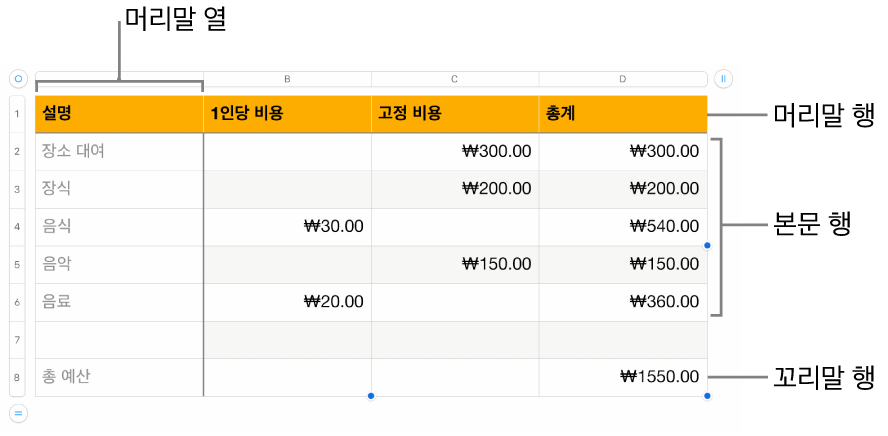Click the blue handle at the table's bottom-right corner

[x=708, y=397]
